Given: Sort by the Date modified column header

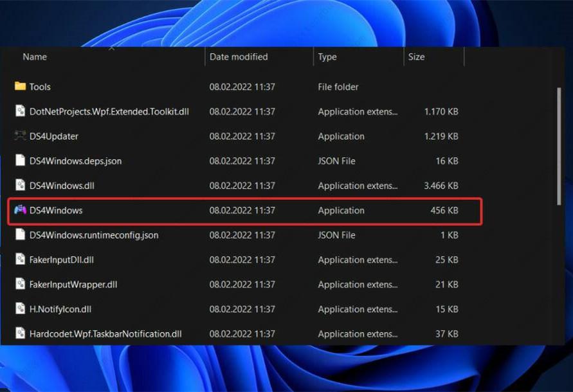Looking at the screenshot, I should tap(238, 57).
